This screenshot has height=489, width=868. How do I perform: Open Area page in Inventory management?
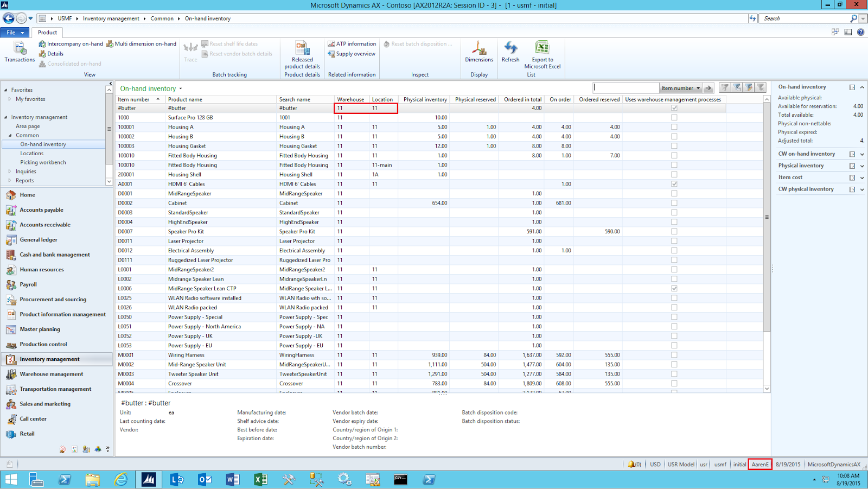28,126
